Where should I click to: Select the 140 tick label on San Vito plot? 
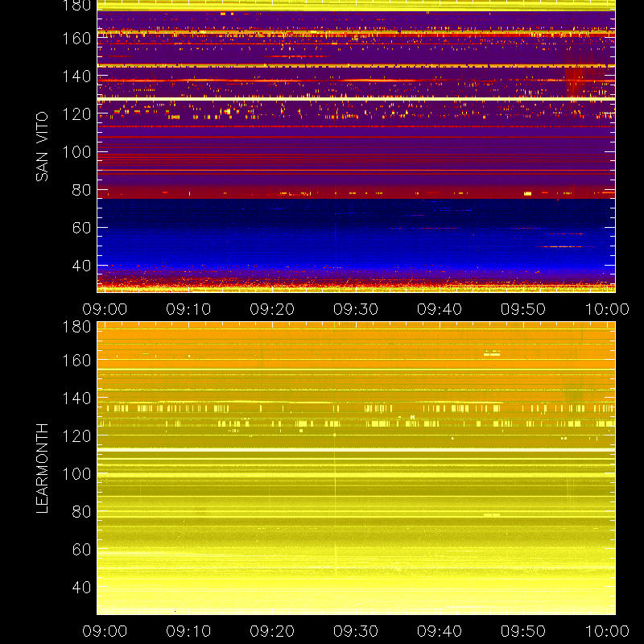[x=76, y=76]
